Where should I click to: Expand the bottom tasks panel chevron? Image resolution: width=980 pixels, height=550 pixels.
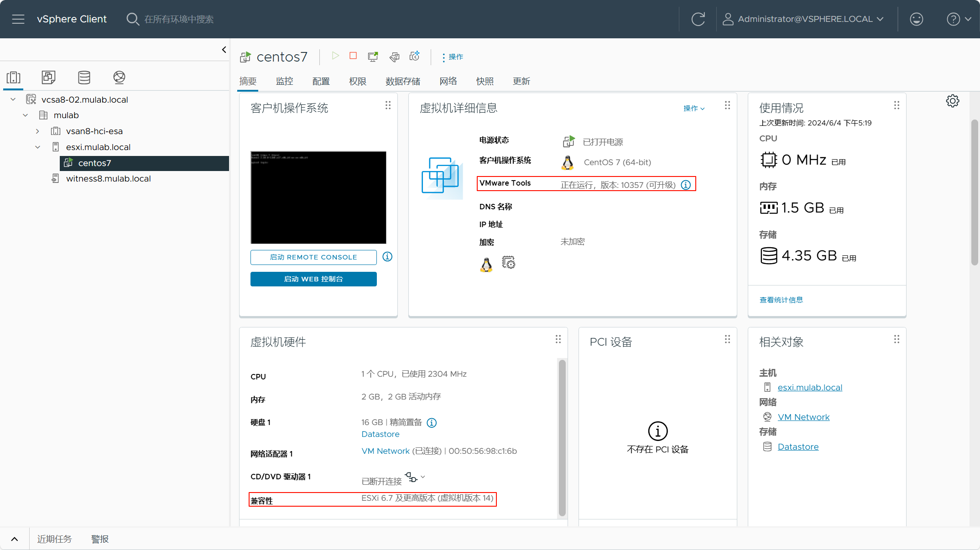(x=15, y=539)
